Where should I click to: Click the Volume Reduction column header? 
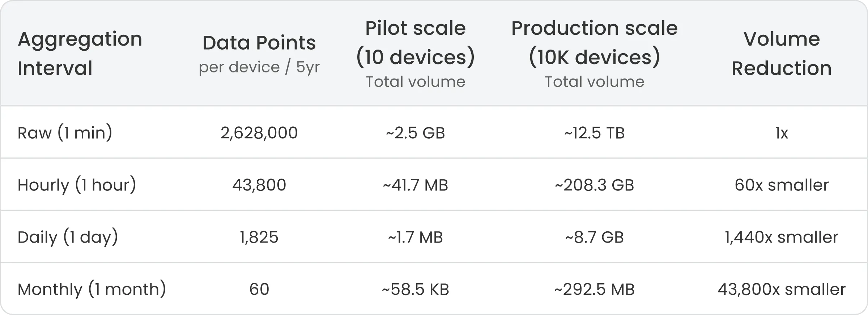point(781,53)
